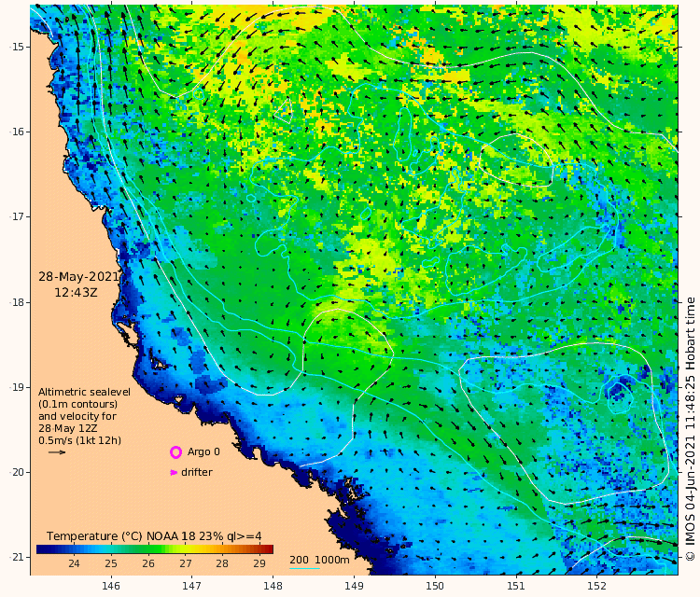Click the magenta Argo 0 circle marker
The image size is (700, 597).
pyautogui.click(x=175, y=452)
